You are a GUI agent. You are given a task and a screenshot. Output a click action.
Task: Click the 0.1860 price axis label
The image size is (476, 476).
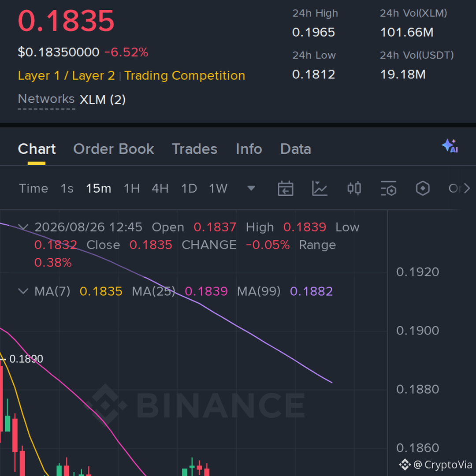pyautogui.click(x=418, y=448)
